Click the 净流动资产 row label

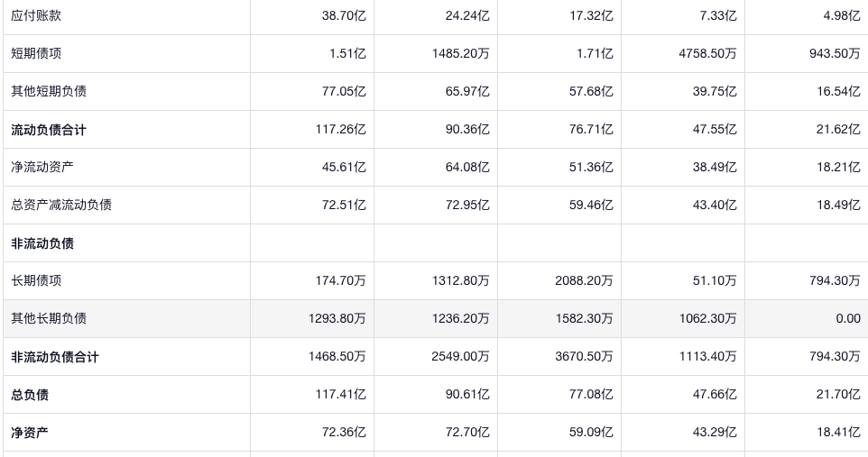(x=42, y=168)
